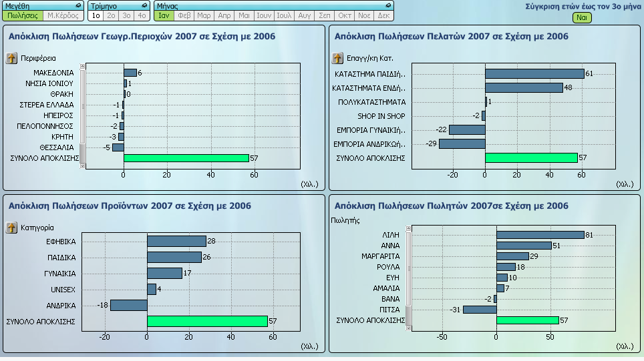Click the ΛΙΛΗ bar valued 81
This screenshot has width=644, height=361.
point(540,235)
